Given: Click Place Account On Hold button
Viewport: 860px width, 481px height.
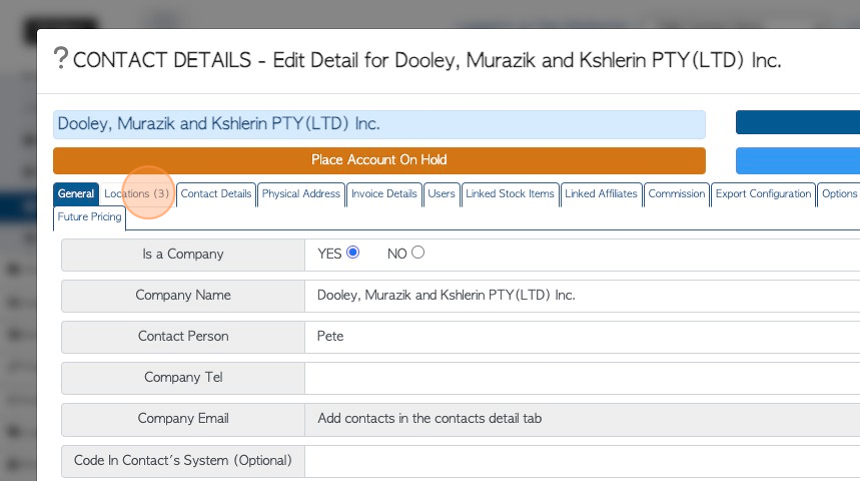Looking at the screenshot, I should click(379, 160).
